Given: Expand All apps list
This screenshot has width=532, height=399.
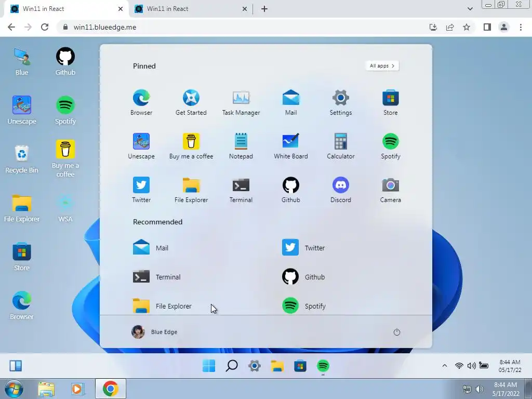Looking at the screenshot, I should (382, 66).
